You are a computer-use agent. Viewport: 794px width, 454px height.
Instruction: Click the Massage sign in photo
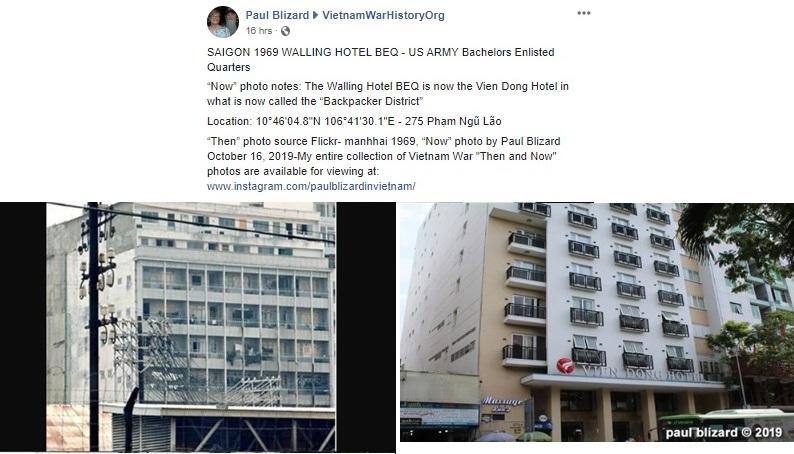coord(502,401)
